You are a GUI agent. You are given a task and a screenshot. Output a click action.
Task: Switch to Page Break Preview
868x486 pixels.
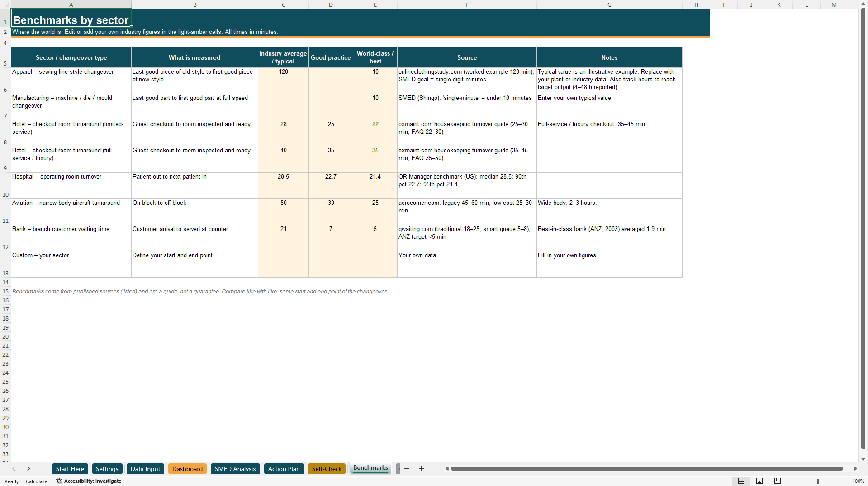click(778, 481)
